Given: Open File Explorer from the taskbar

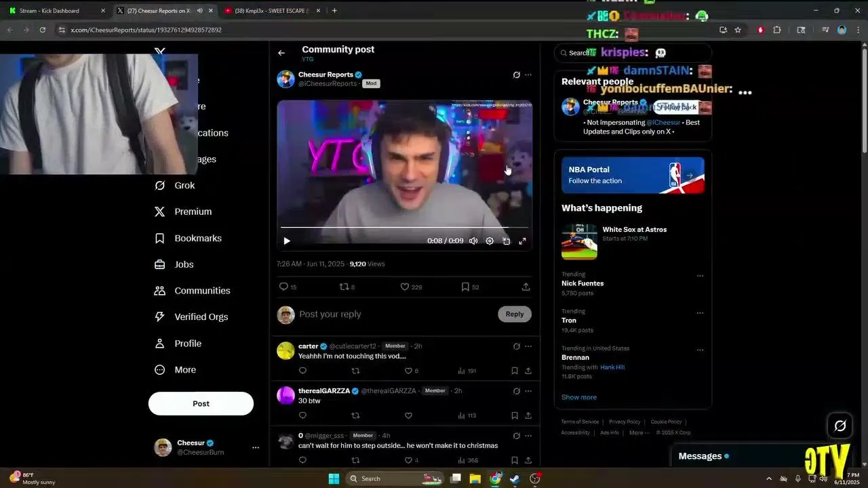Looking at the screenshot, I should pyautogui.click(x=475, y=479).
